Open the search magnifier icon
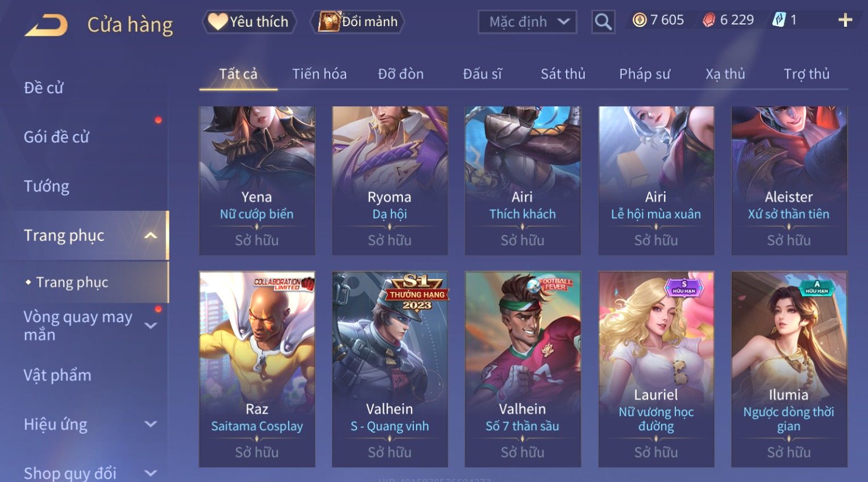 point(603,22)
